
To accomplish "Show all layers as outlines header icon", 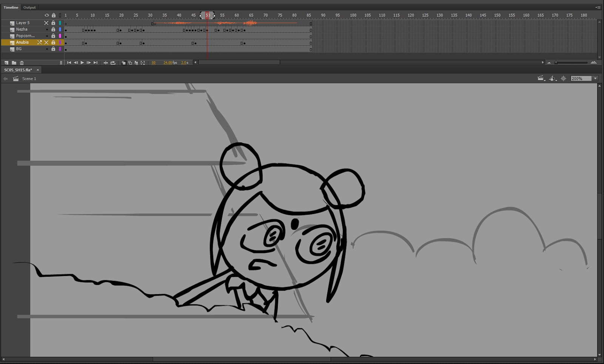I will [60, 15].
